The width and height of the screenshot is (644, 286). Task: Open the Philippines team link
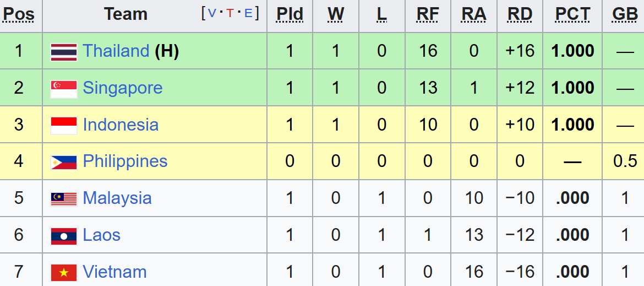pyautogui.click(x=125, y=161)
